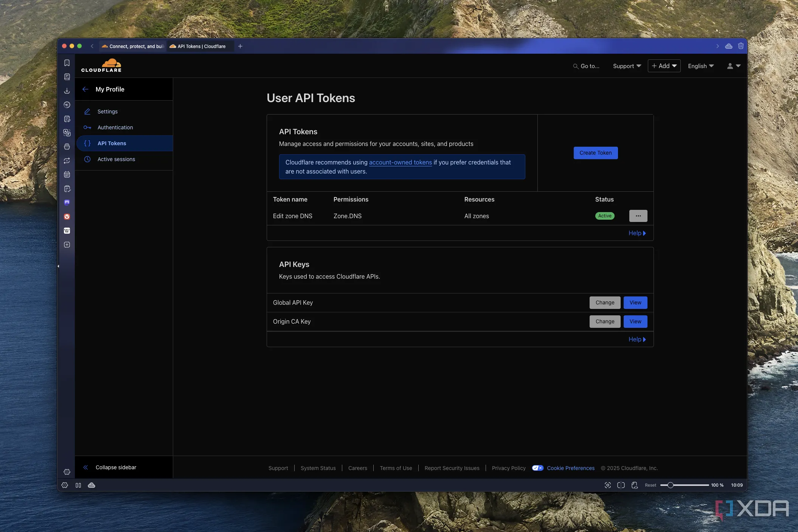The image size is (798, 532).
Task: Open the account-owned tokens link
Action: point(401,162)
